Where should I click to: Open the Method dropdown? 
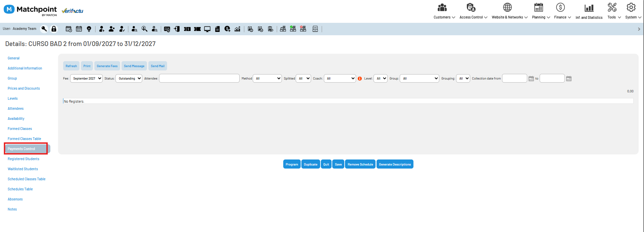[267, 78]
